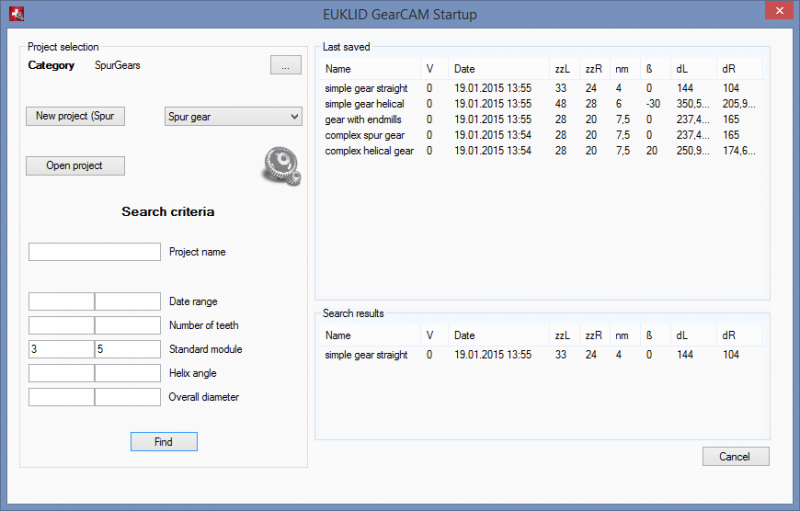This screenshot has width=800, height=511.
Task: Sort Search results by Date column
Action: [x=499, y=336]
